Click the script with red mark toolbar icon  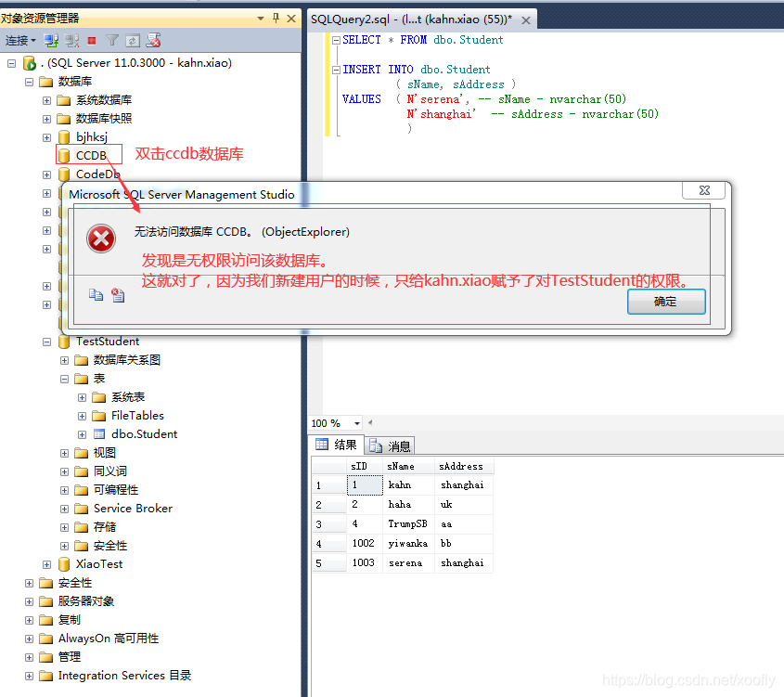(x=153, y=41)
